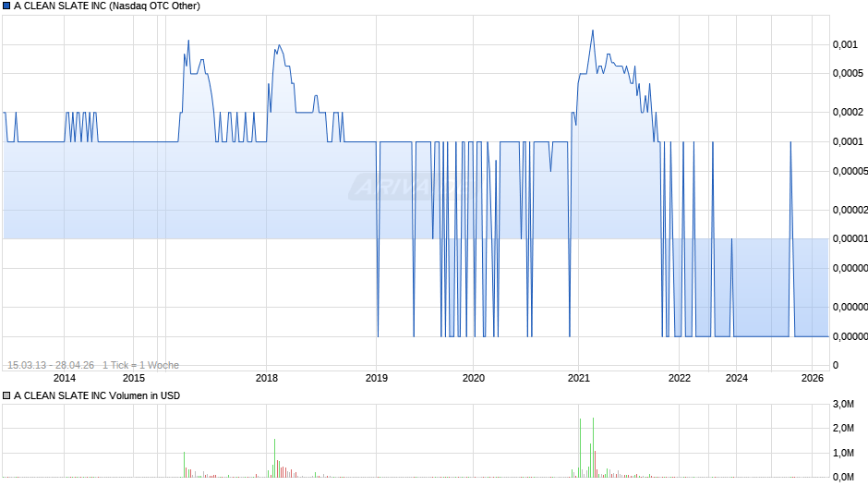Click the chart title 'A CLEAN SLATE INC (Nasdaq OTC Other)'
Screen dimensions: 868x486
coord(107,6)
